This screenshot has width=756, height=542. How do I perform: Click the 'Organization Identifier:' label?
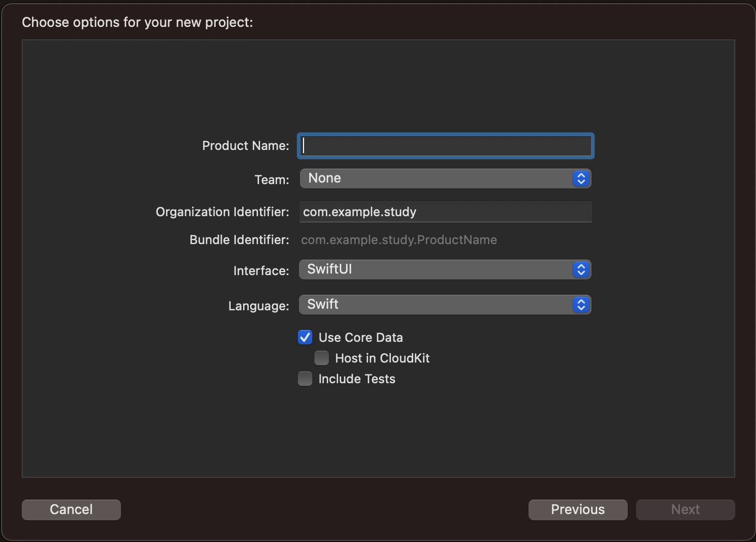(222, 212)
